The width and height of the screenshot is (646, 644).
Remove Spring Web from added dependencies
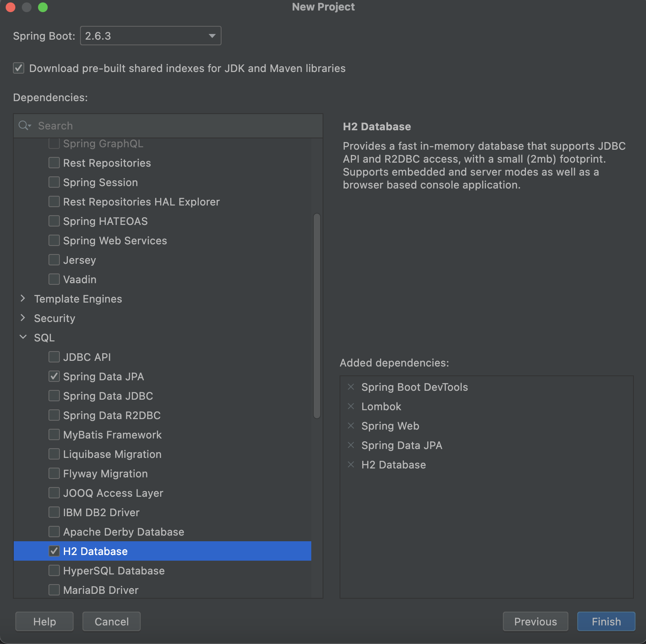coord(351,426)
